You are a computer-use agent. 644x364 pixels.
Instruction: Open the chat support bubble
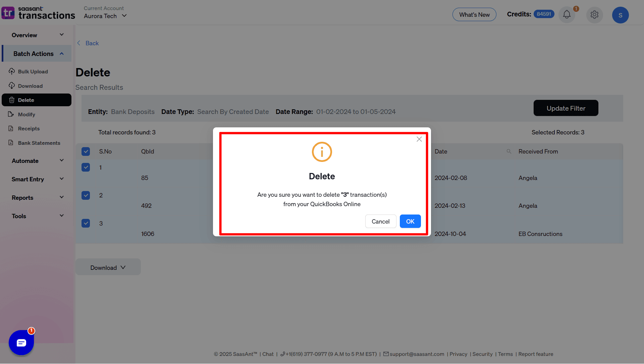21,343
